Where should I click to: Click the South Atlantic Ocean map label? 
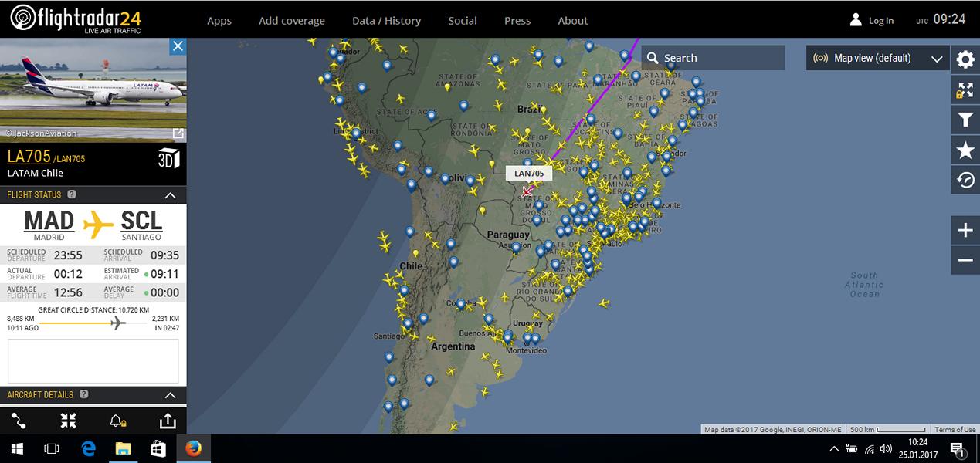tap(864, 285)
